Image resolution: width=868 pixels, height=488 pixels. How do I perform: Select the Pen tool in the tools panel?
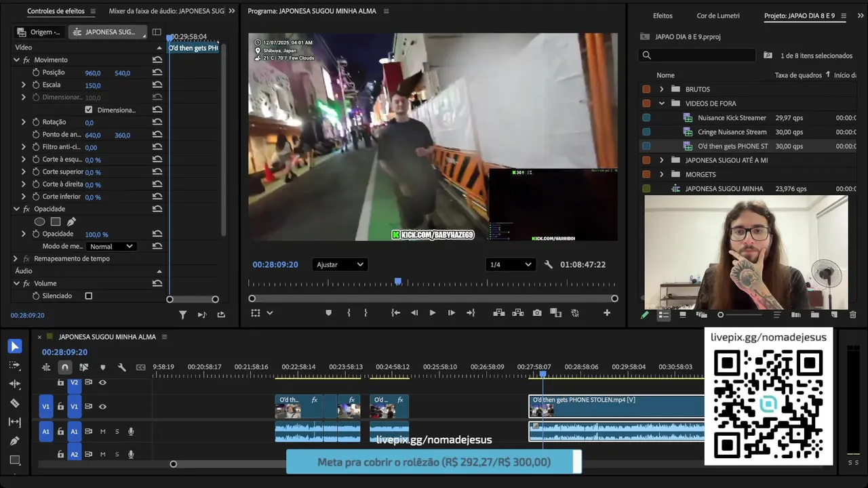coord(14,441)
